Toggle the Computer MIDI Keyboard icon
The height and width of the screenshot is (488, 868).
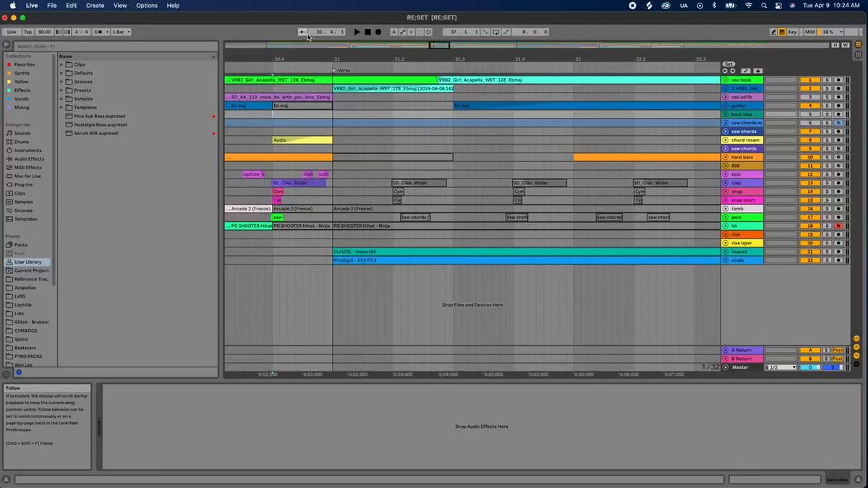click(x=782, y=32)
